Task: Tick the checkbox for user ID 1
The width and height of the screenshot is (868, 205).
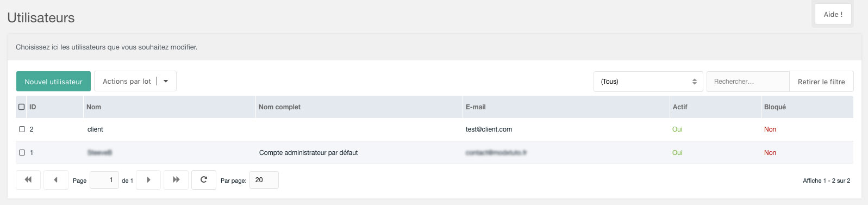Action: click(22, 153)
